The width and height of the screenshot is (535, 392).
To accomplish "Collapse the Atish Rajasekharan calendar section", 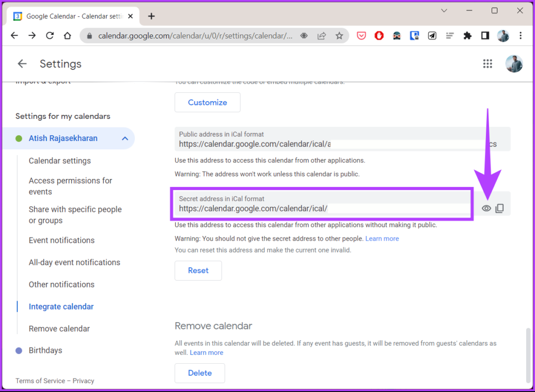I will [x=124, y=138].
